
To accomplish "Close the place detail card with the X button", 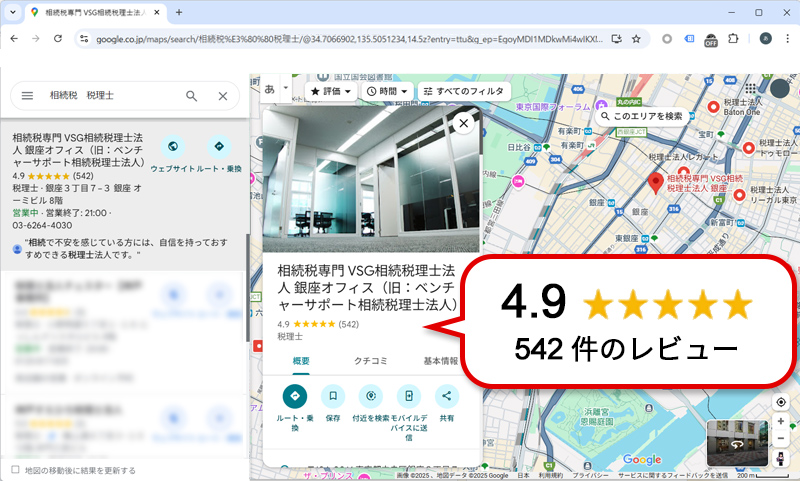I will (x=463, y=123).
